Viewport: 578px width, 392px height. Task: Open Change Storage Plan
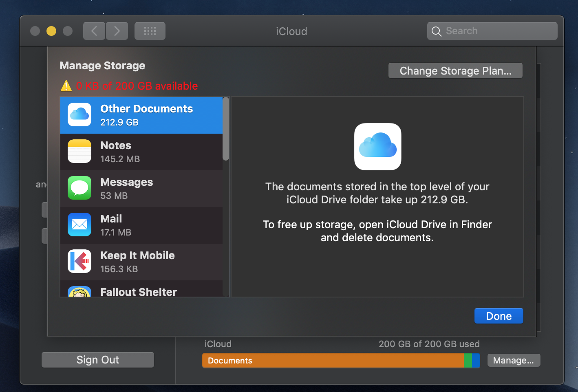(455, 70)
